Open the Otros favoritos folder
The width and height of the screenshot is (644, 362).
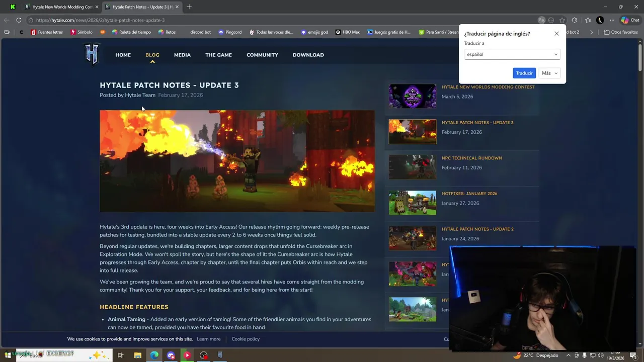[621, 32]
